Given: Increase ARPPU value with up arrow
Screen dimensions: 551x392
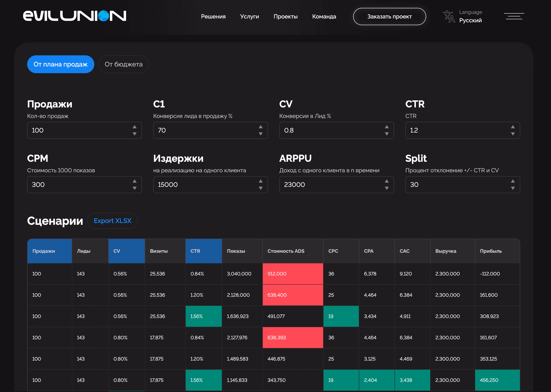Looking at the screenshot, I should coord(387,181).
